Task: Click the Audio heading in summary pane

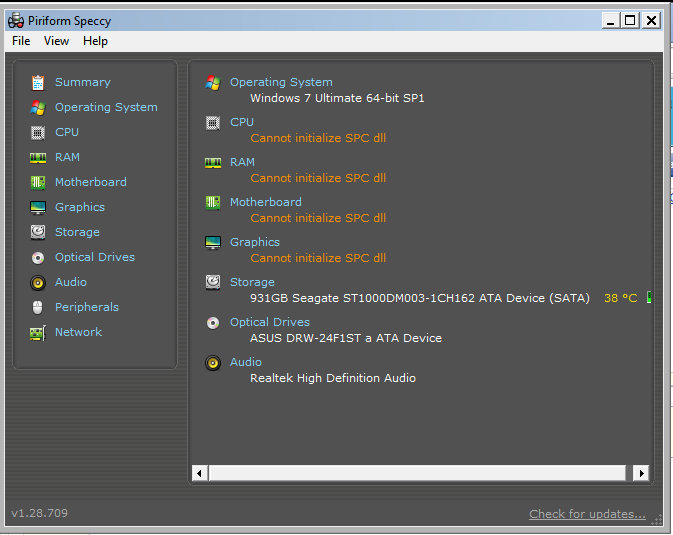Action: point(246,362)
